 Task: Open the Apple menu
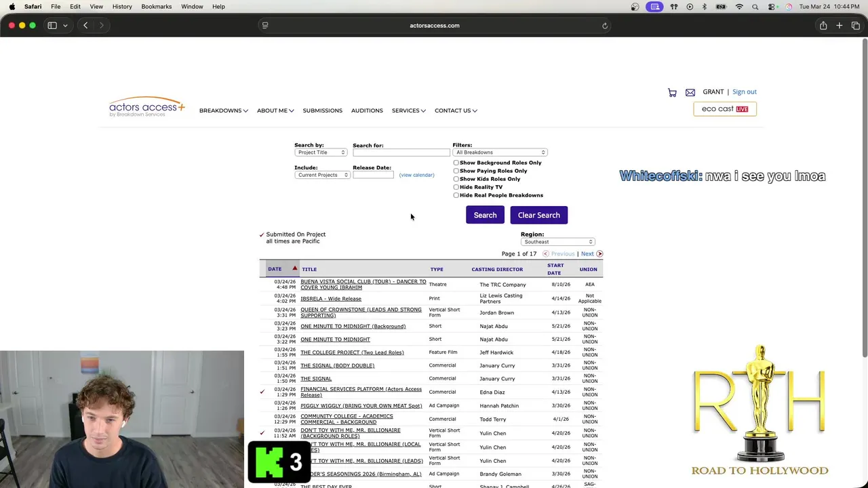12,7
